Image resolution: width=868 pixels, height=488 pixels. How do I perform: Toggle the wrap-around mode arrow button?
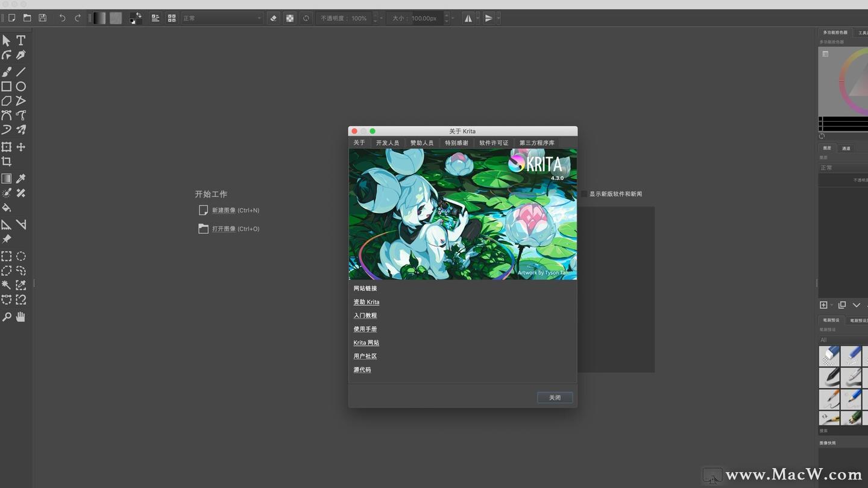489,18
